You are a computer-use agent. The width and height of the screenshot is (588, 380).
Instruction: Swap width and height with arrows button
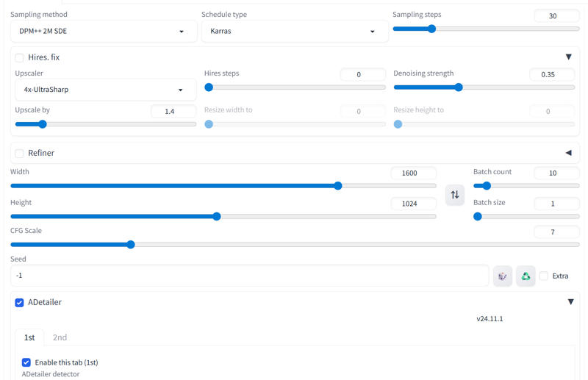tap(455, 195)
